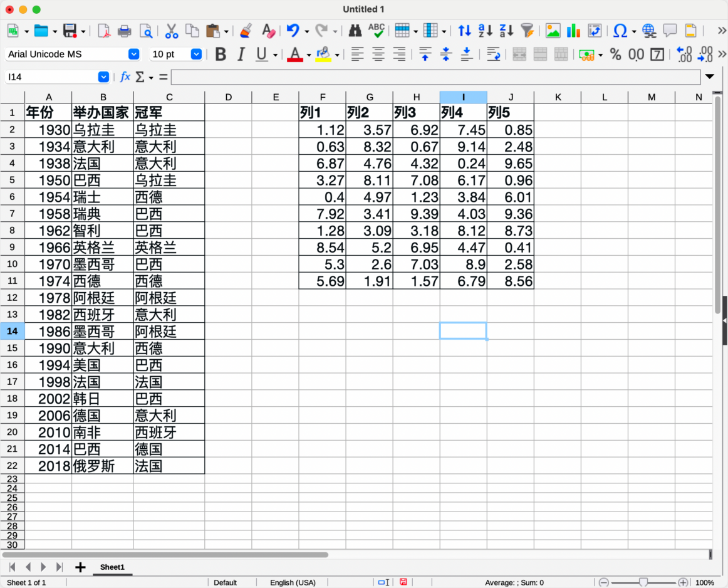Click the New spreadsheet icon
Screen dimensions: 728x588
click(13, 31)
